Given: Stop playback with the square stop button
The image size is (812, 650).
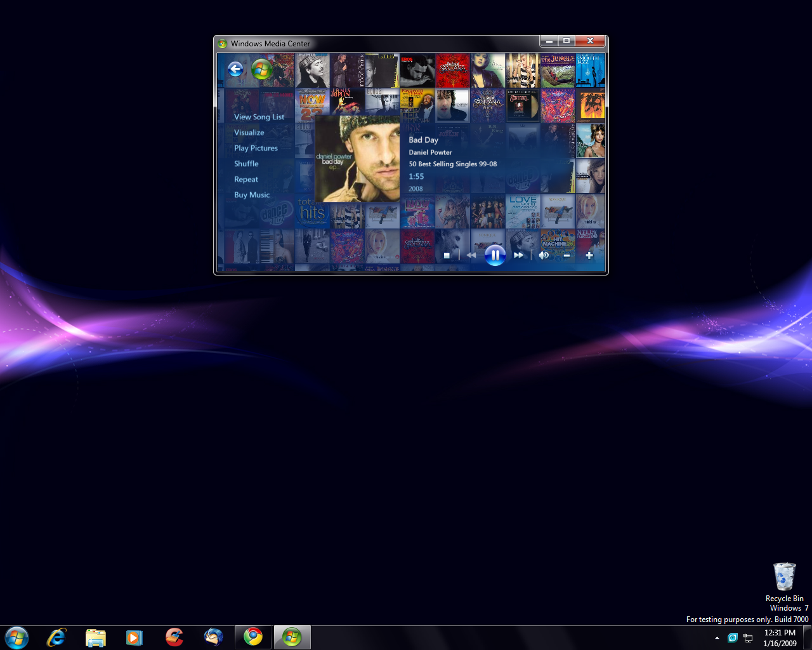Looking at the screenshot, I should coord(447,255).
